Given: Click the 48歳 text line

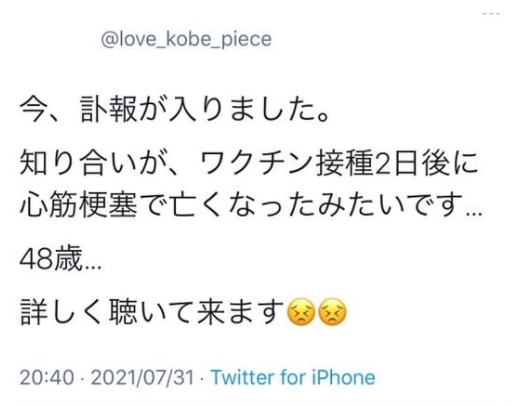Looking at the screenshot, I should pyautogui.click(x=61, y=260).
